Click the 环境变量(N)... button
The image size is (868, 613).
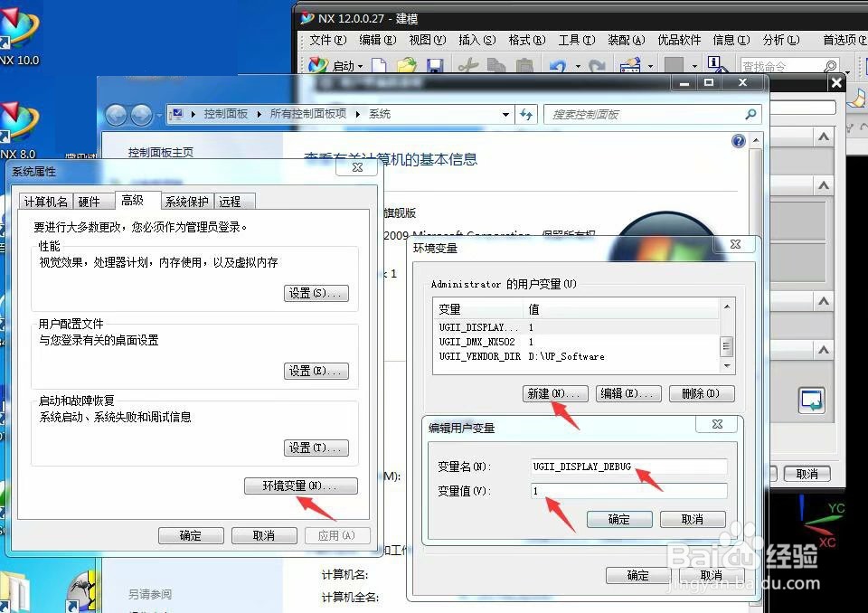point(300,486)
